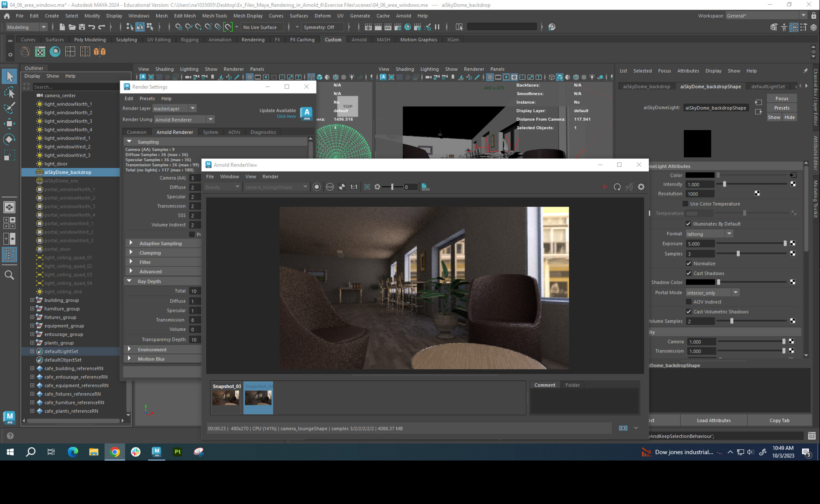The image size is (820, 504).
Task: Open the render log in RenderView
Action: click(x=425, y=187)
